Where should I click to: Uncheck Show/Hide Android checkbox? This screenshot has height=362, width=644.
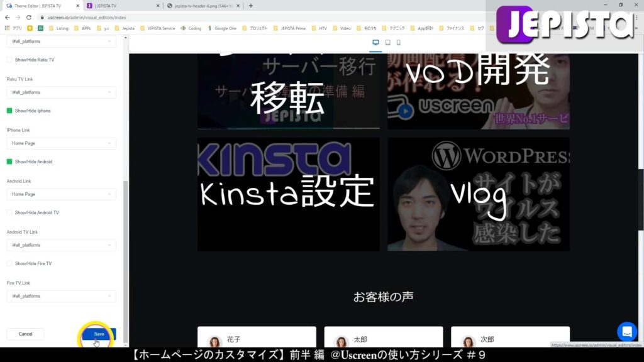(9, 162)
